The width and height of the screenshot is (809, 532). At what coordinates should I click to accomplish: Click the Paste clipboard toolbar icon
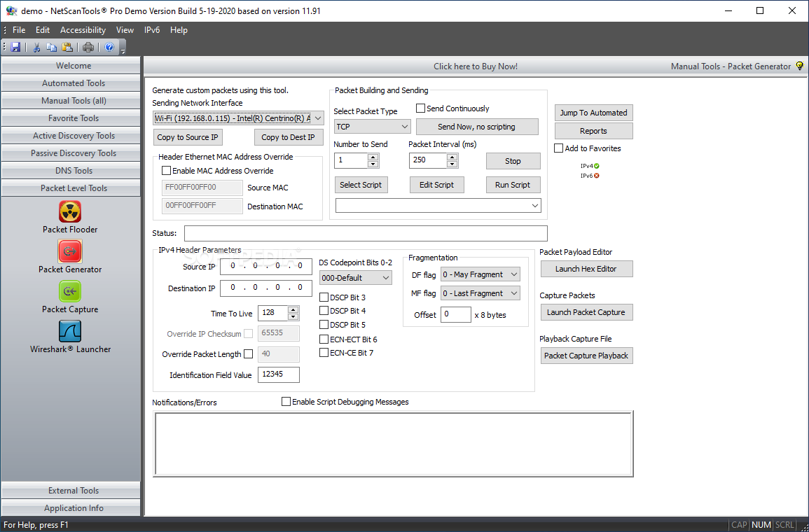67,48
